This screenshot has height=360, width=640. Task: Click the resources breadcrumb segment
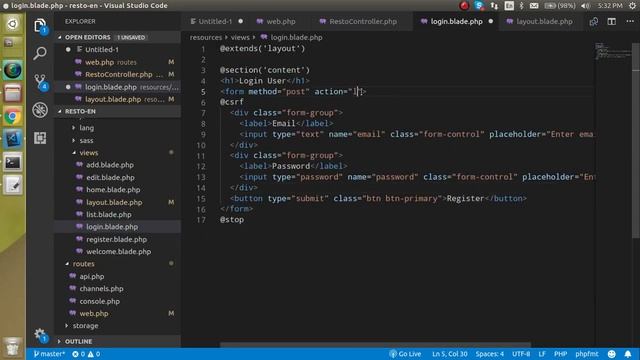click(x=206, y=37)
